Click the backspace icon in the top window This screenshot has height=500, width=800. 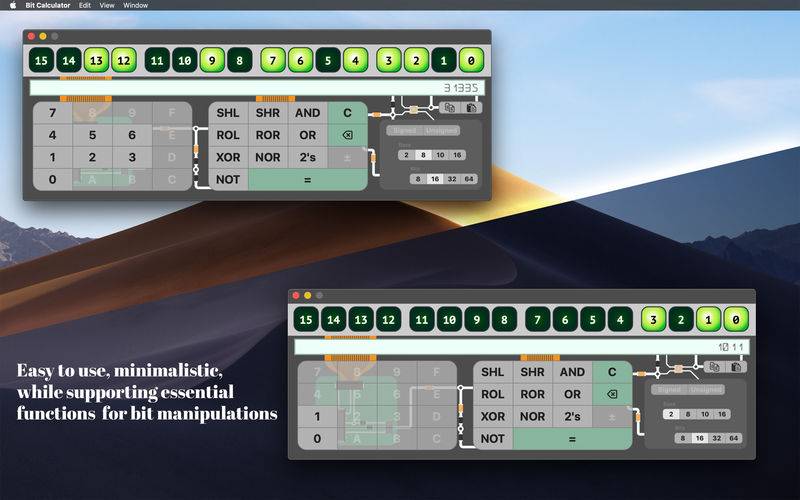[347, 135]
